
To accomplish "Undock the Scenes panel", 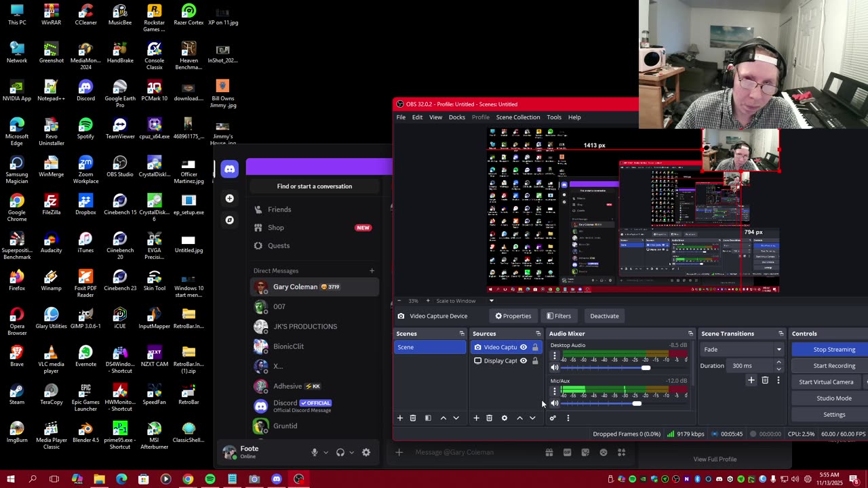I will point(462,333).
